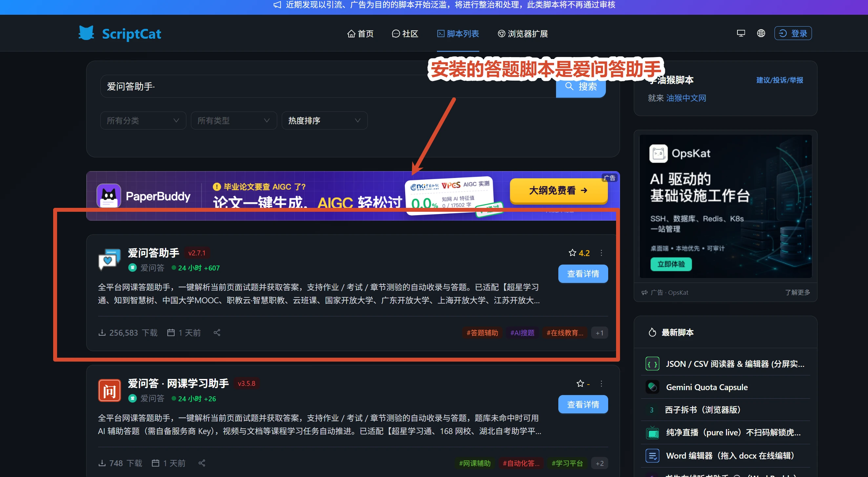This screenshot has height=477, width=868.
Task: Open the 热度排序 sort dropdown
Action: point(324,121)
